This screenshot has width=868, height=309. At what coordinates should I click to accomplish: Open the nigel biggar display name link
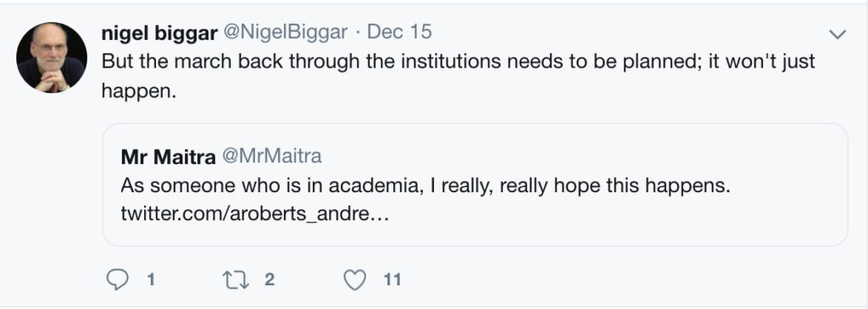pyautogui.click(x=159, y=33)
